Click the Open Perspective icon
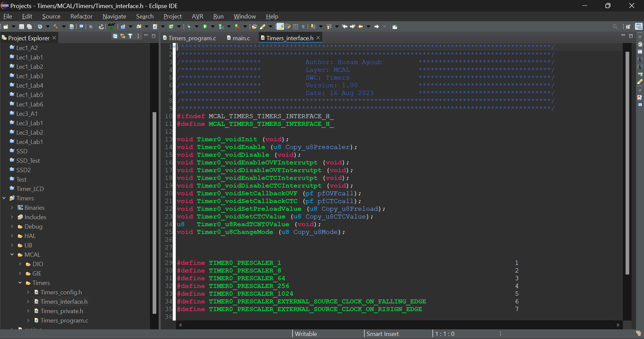This screenshot has height=339, width=644. [x=628, y=27]
